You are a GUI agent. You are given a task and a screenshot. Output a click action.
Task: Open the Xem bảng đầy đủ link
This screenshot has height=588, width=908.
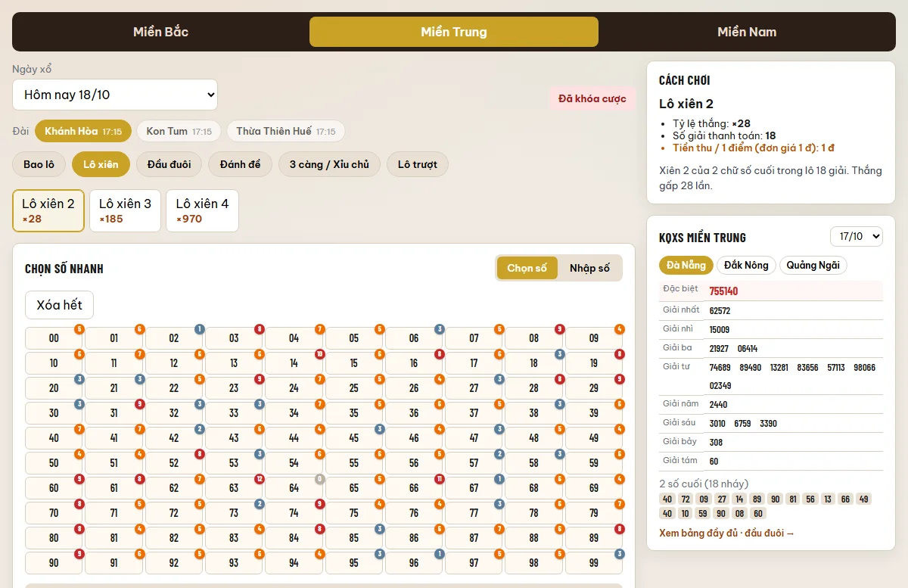[727, 534]
